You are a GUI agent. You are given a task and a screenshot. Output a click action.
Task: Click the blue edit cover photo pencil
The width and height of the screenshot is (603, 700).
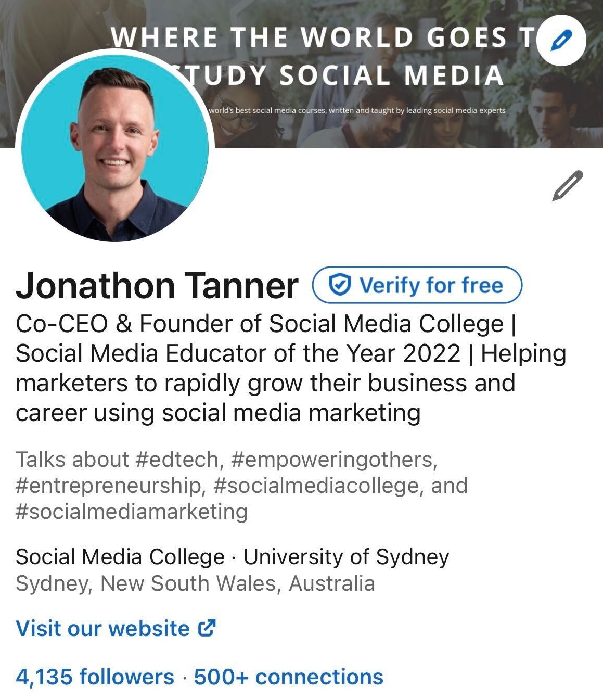(x=561, y=41)
